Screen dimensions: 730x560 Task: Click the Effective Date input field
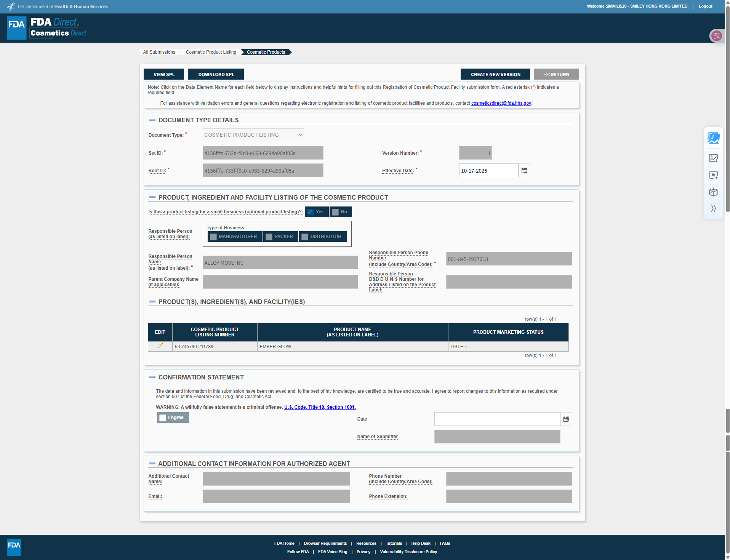(x=488, y=171)
